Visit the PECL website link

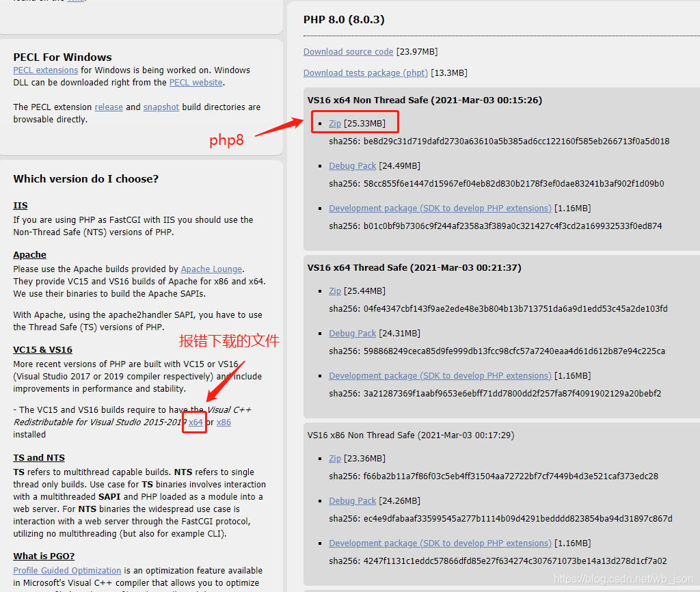tap(196, 83)
